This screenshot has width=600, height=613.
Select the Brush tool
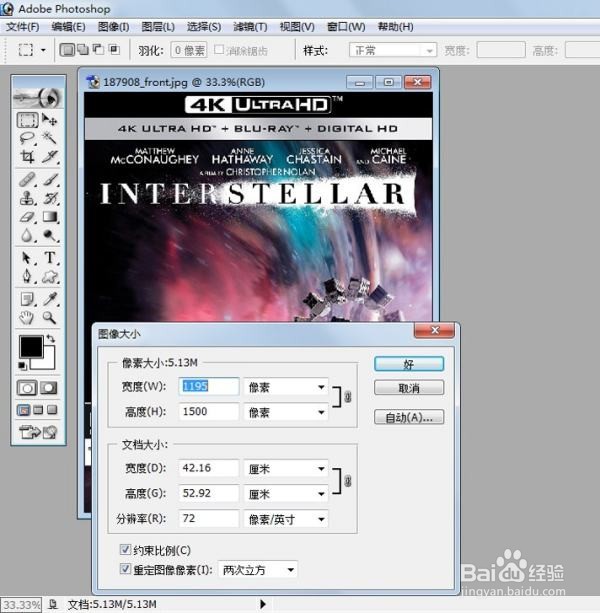click(50, 179)
